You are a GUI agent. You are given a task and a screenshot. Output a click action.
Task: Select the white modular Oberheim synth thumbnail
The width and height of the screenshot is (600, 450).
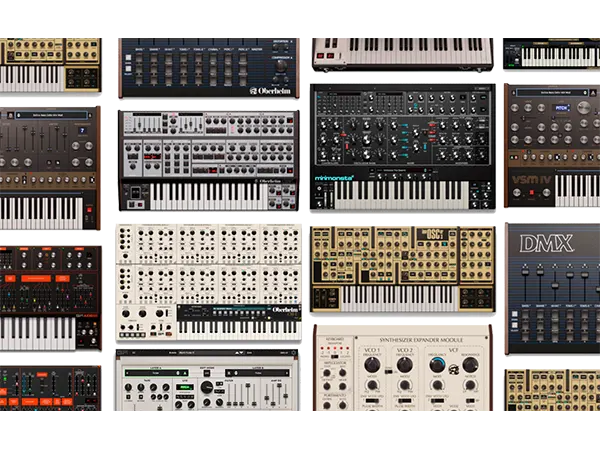pos(209,282)
